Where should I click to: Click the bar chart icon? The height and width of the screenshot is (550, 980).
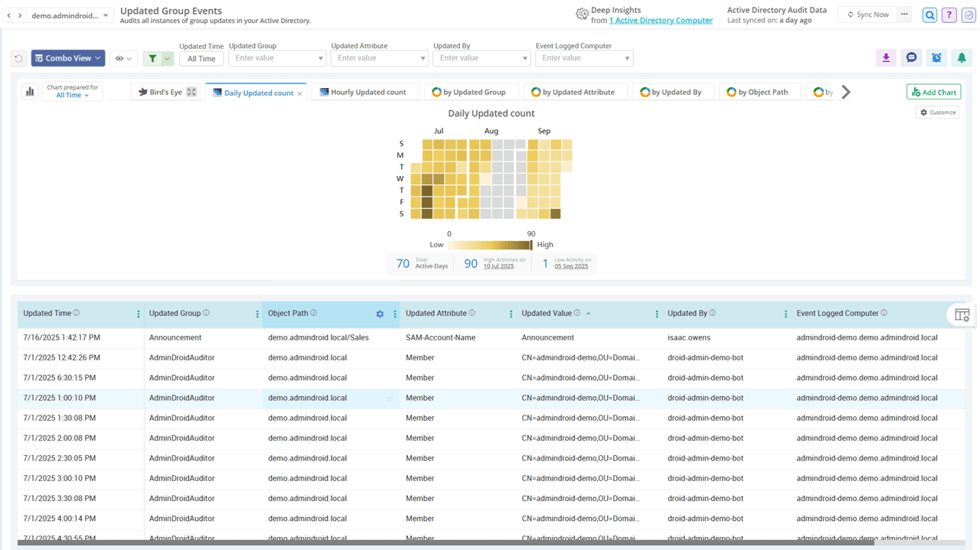[30, 92]
